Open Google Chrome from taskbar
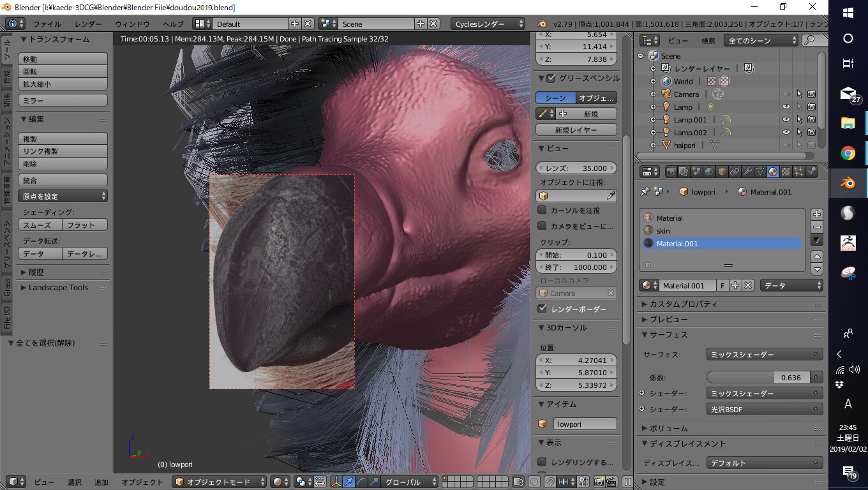 (x=848, y=153)
